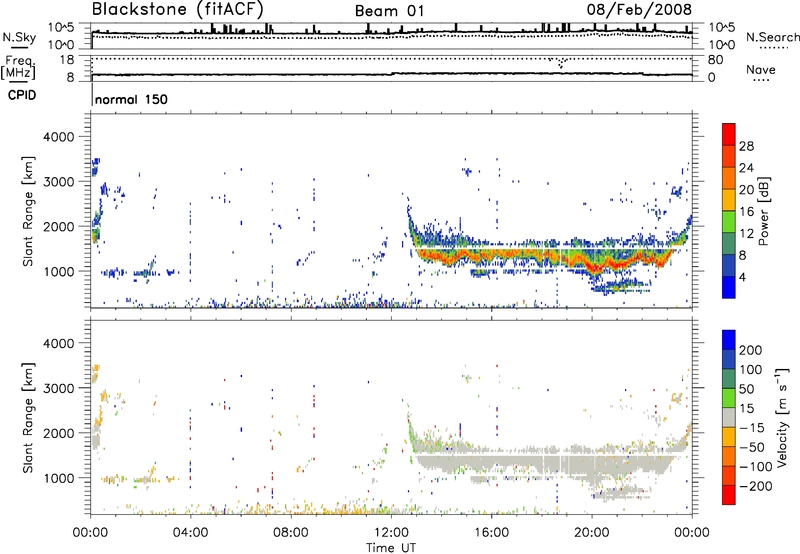Click the 80 label on the Nave axis
Image resolution: width=800 pixels, height=554 pixels.
715,60
